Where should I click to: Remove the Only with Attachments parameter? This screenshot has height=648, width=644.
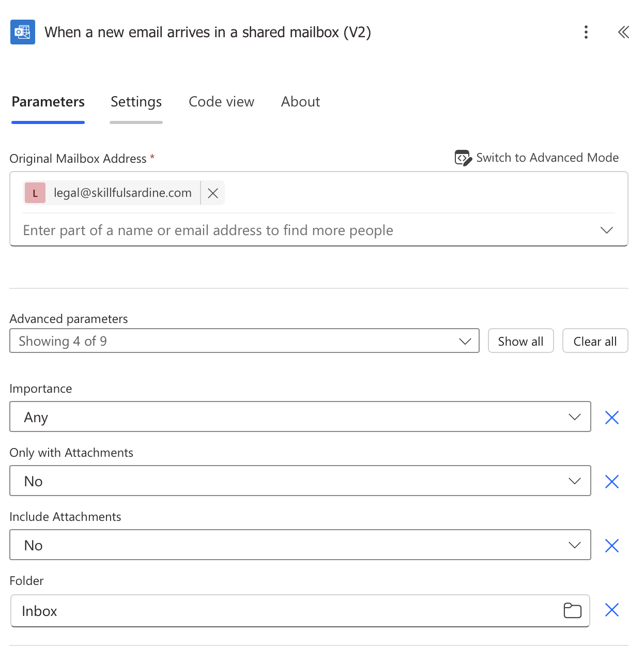pyautogui.click(x=612, y=482)
